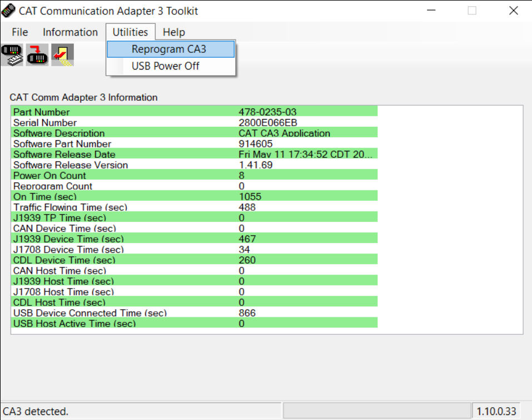Select USB Host Active Time (sec) row
Screen dimensions: 532x420
(x=195, y=323)
